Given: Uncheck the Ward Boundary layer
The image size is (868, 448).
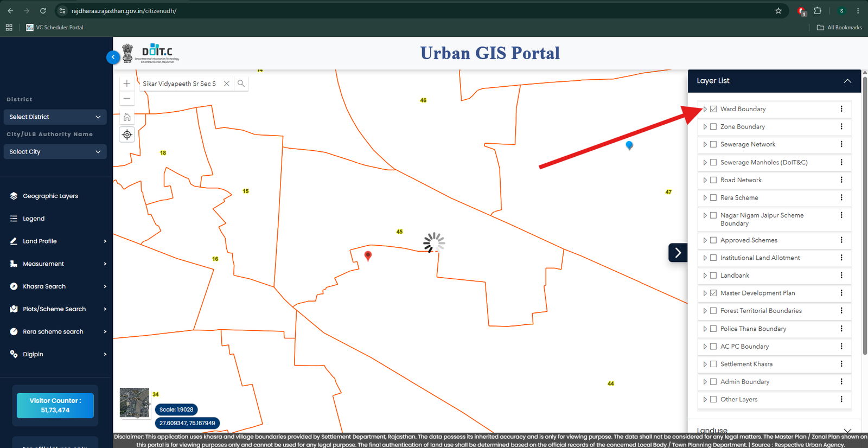Looking at the screenshot, I should pos(713,109).
